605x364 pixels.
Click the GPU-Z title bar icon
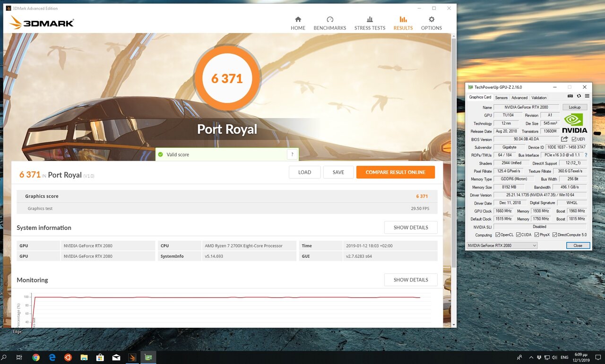[470, 87]
